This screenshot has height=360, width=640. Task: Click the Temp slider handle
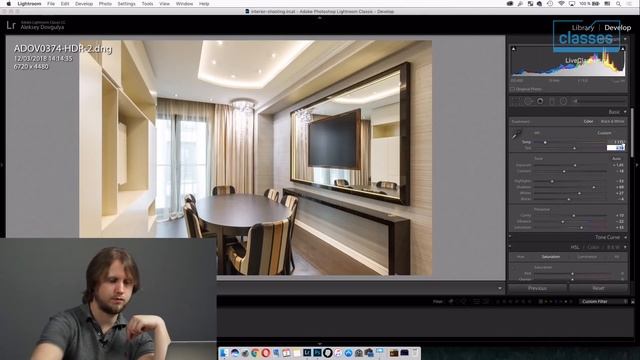tap(545, 142)
